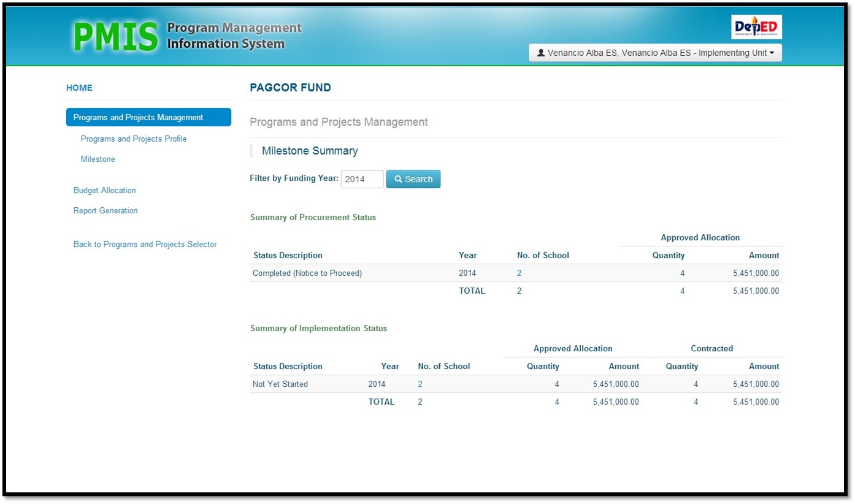The image size is (855, 504).
Task: Click Summary of Procurement Status title
Action: 313,217
